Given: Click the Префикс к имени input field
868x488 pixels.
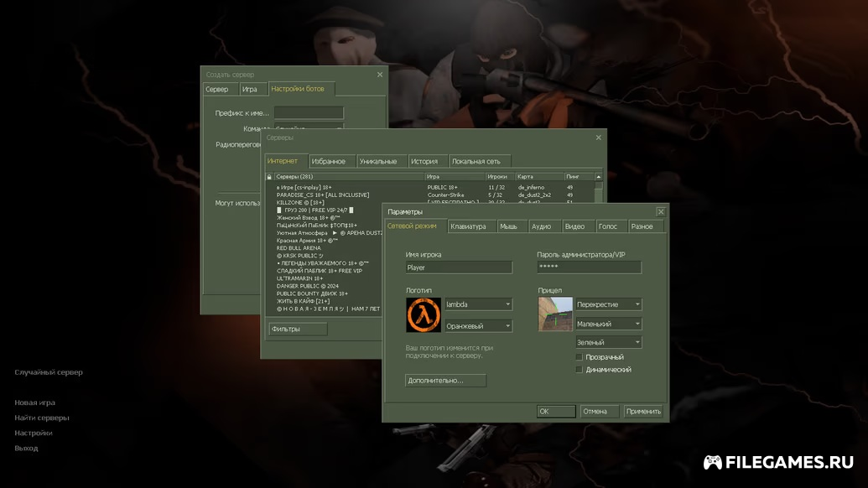Looking at the screenshot, I should (x=309, y=113).
